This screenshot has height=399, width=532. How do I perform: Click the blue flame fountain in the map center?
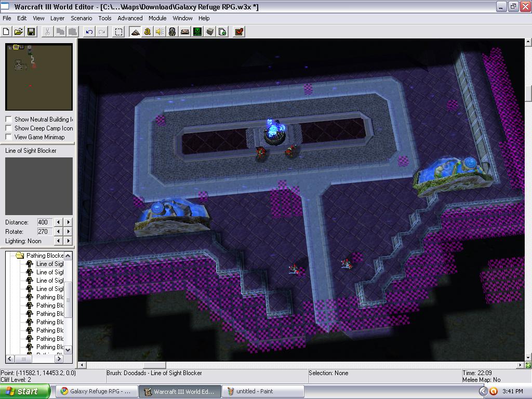[274, 132]
